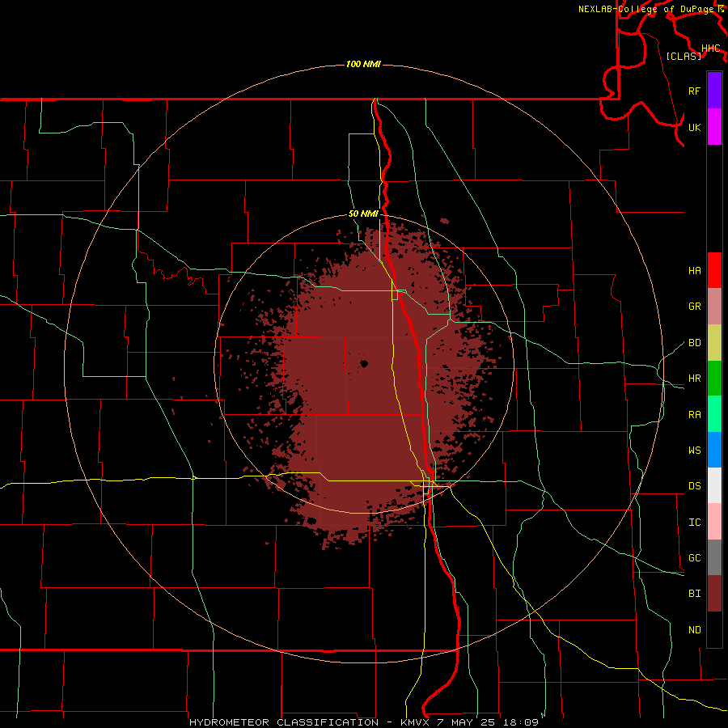
Task: Click the HA legend label
Action: coord(695,271)
